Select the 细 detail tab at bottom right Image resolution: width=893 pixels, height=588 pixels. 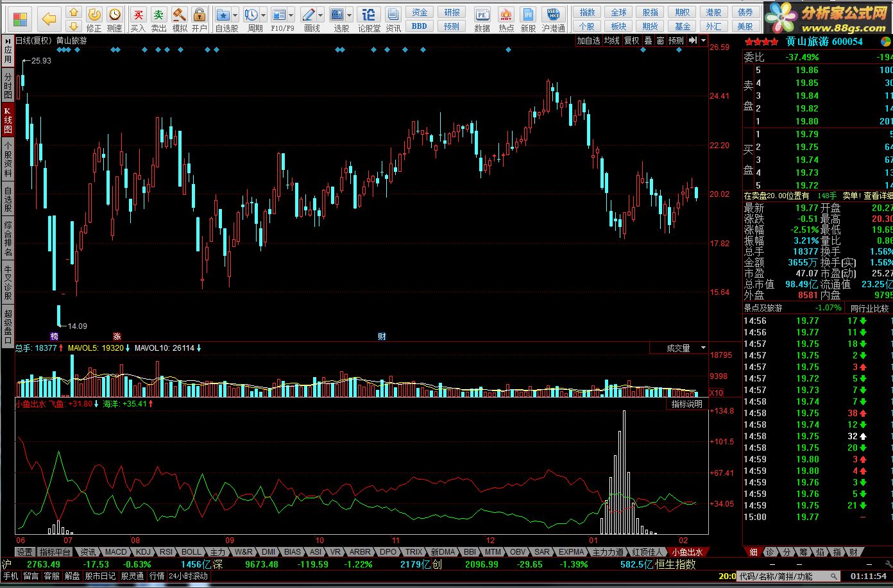coord(753,551)
